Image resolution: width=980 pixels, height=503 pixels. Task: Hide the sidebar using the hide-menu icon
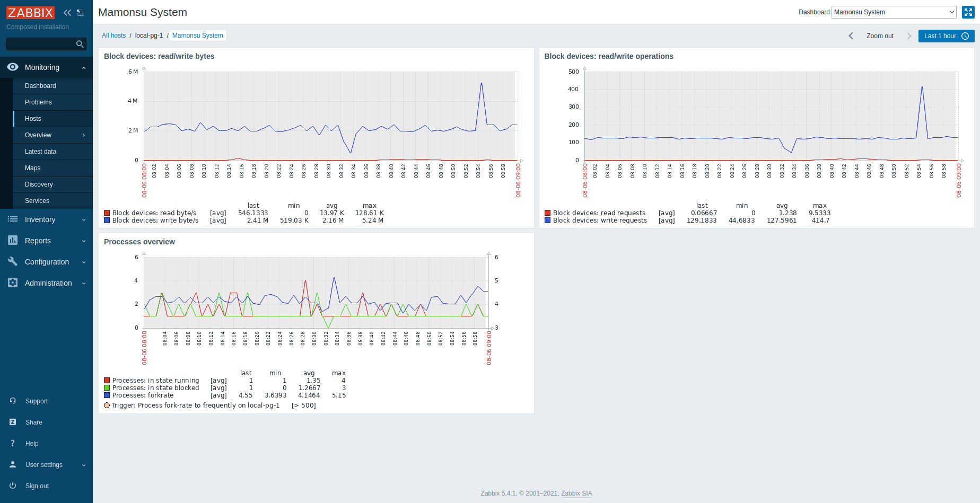[x=80, y=13]
